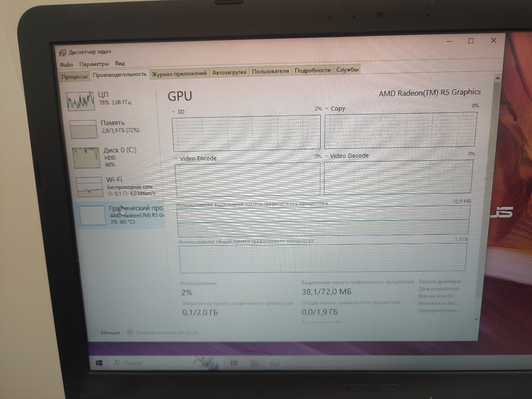Click the Task View taskbar icon
This screenshot has height=399, width=532.
(x=234, y=362)
